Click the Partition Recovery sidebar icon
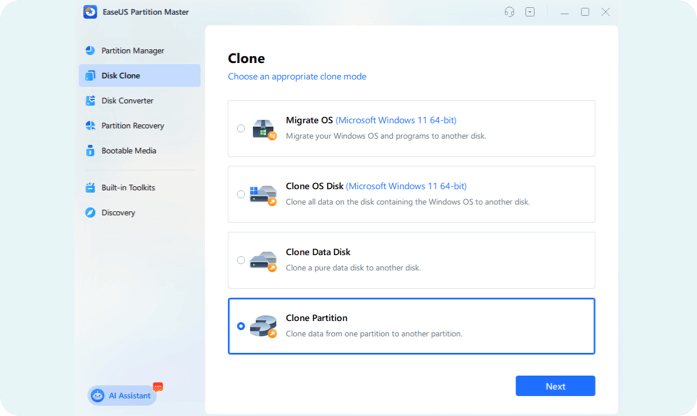 90,126
